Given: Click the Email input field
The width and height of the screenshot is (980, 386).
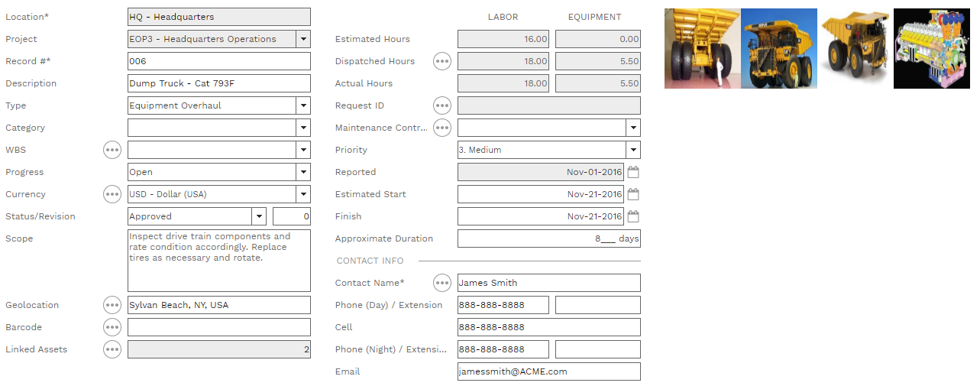Looking at the screenshot, I should tap(548, 371).
